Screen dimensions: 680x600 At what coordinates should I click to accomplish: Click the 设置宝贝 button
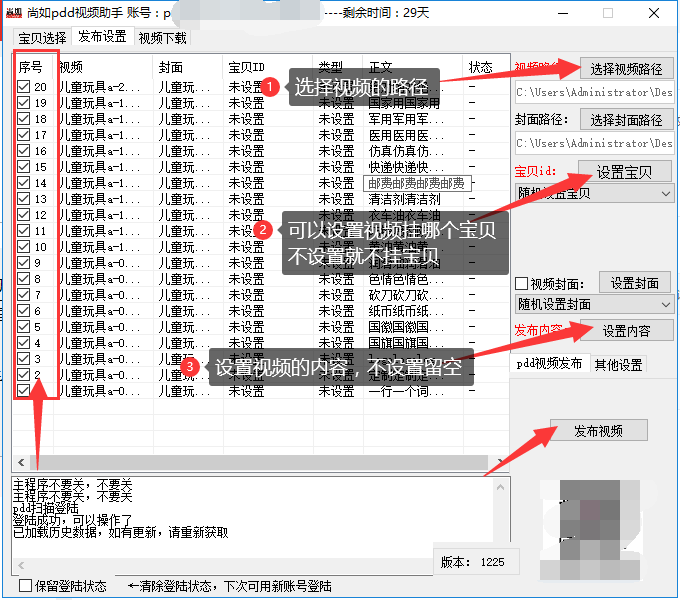624,172
